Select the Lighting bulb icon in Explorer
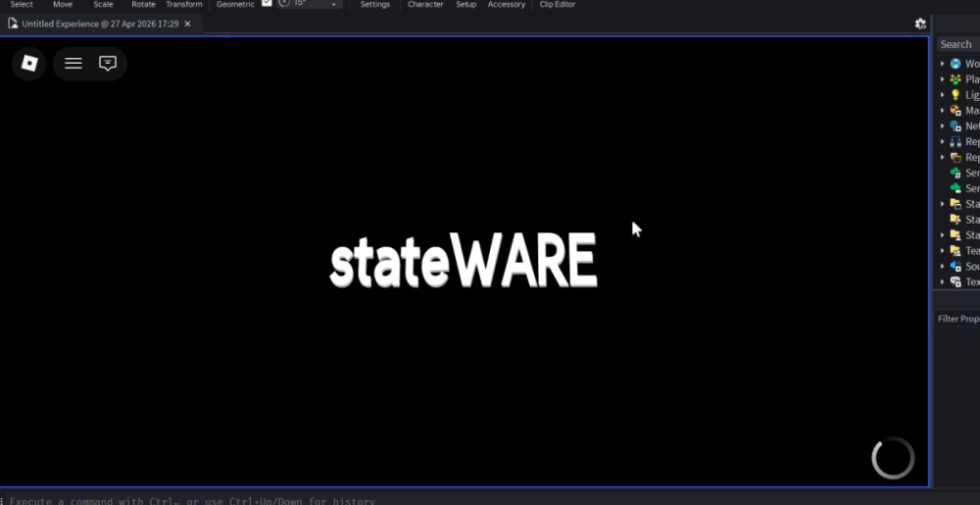This screenshot has height=505, width=980. click(955, 95)
